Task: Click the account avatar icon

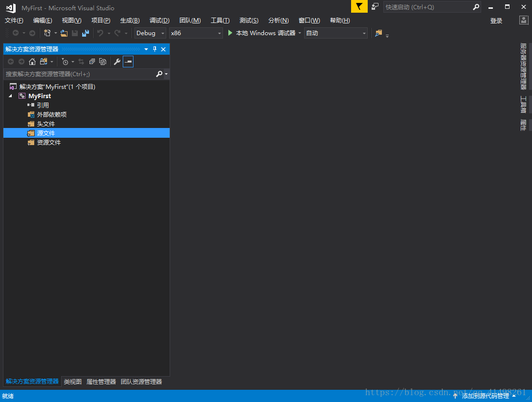Action: 524,20
